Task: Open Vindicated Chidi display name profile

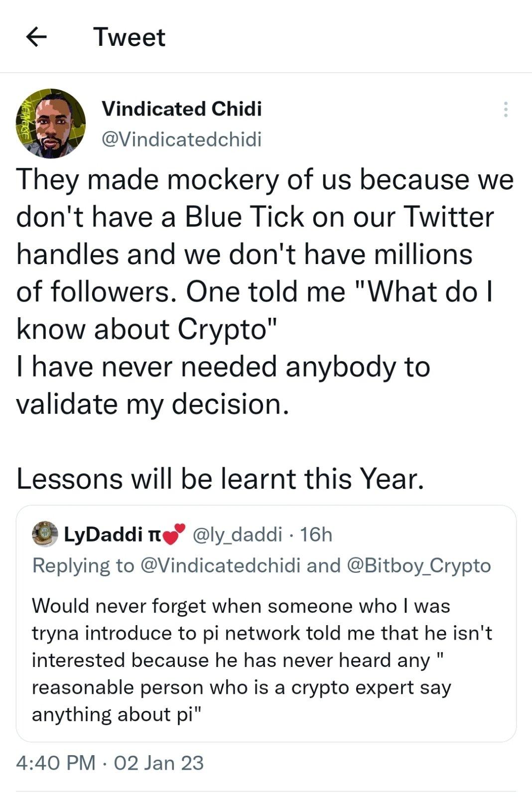Action: pos(181,109)
